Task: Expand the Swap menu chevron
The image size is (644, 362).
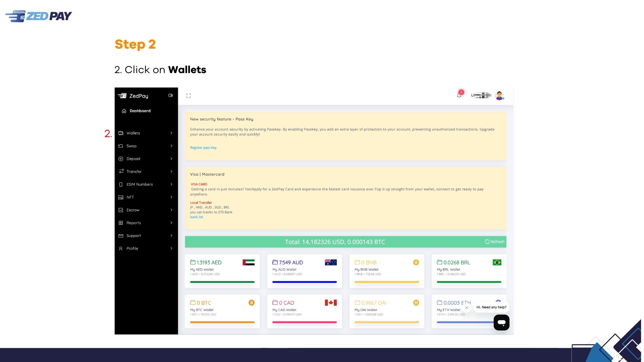Action: (x=171, y=146)
